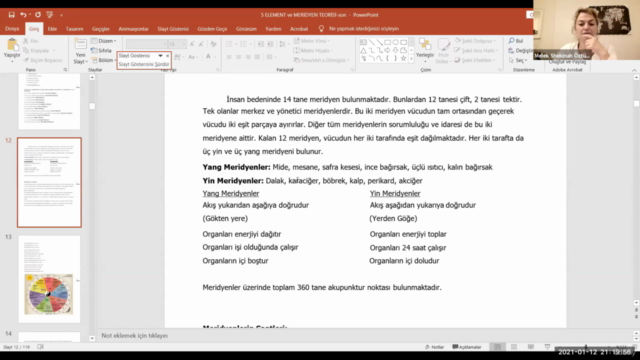Toggle numbered list formatting
This screenshot has width=640, height=360.
coord(244,44)
